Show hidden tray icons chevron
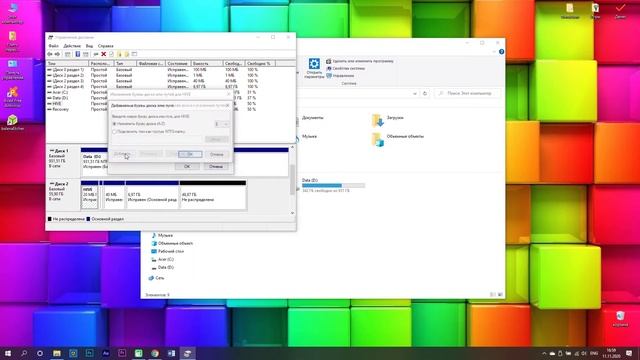 [x=544, y=353]
